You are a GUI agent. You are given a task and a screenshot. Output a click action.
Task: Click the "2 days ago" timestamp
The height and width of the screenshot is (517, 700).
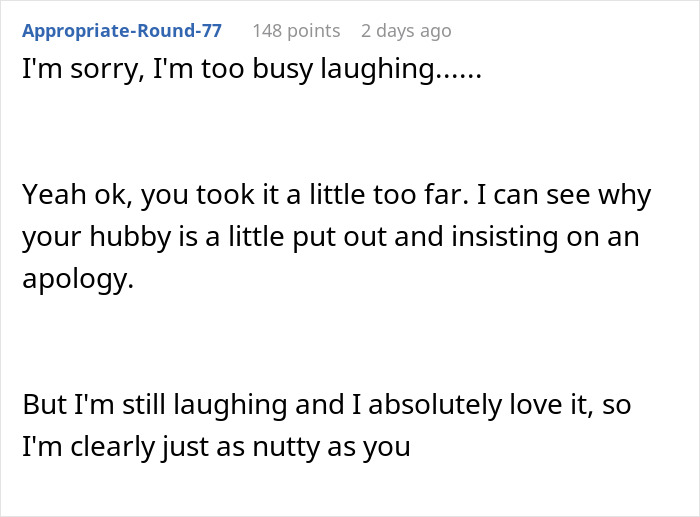coord(406,30)
